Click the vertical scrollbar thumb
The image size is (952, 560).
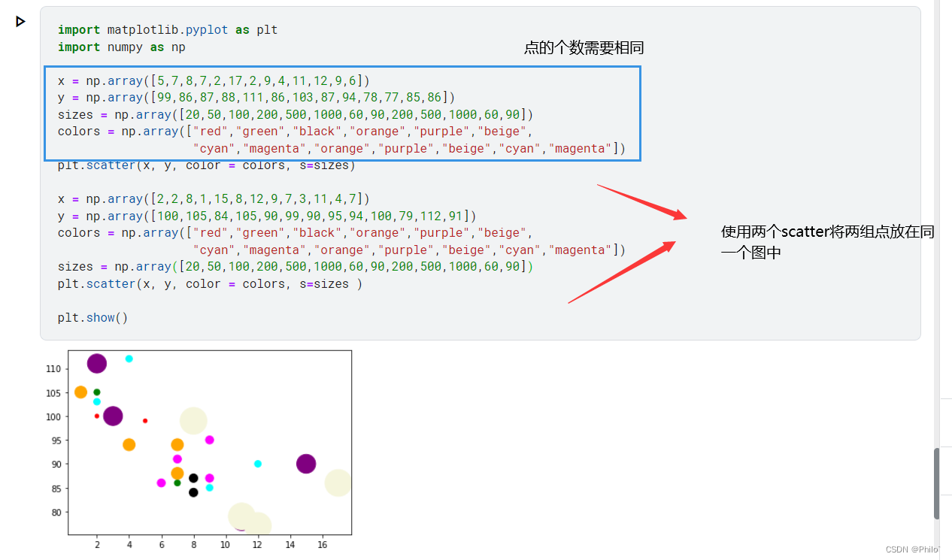(x=936, y=483)
